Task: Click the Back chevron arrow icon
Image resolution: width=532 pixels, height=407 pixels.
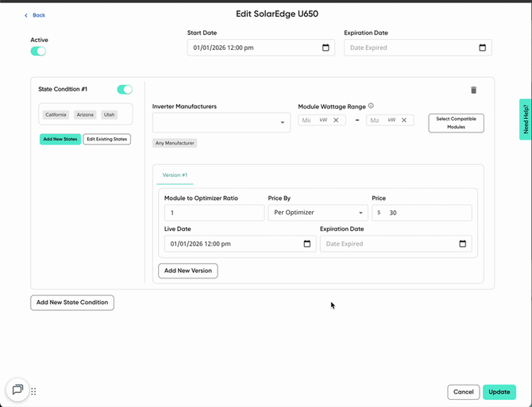Action: point(26,16)
